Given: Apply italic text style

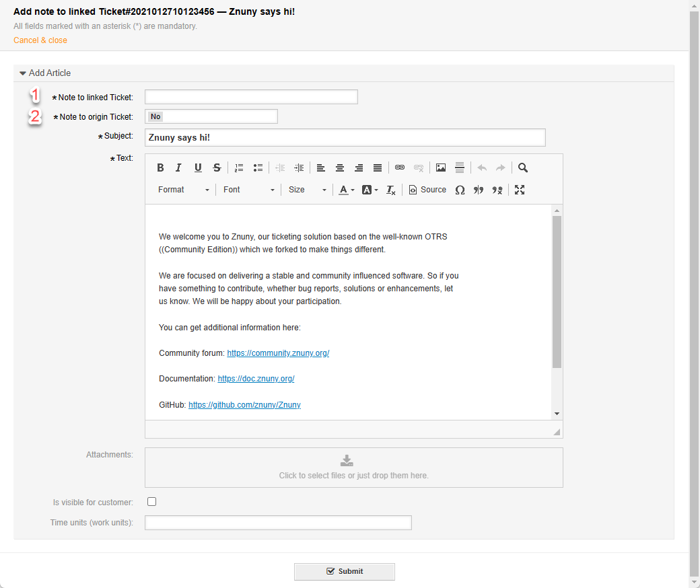Looking at the screenshot, I should (179, 168).
